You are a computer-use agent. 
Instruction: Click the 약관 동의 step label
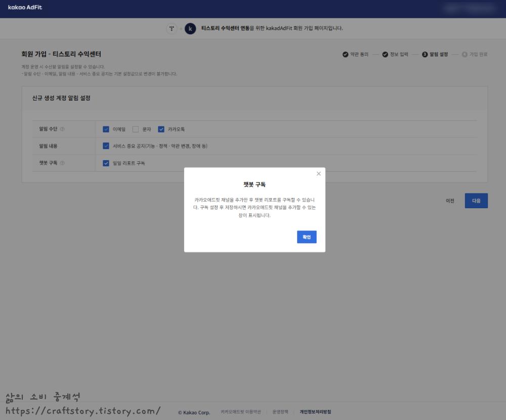tap(359, 54)
